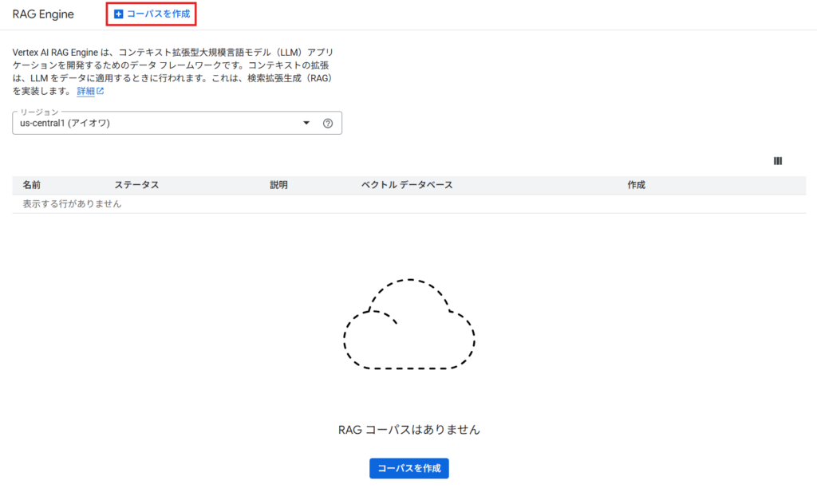Open column display options icon
Screen dimensions: 817x504
(x=778, y=161)
